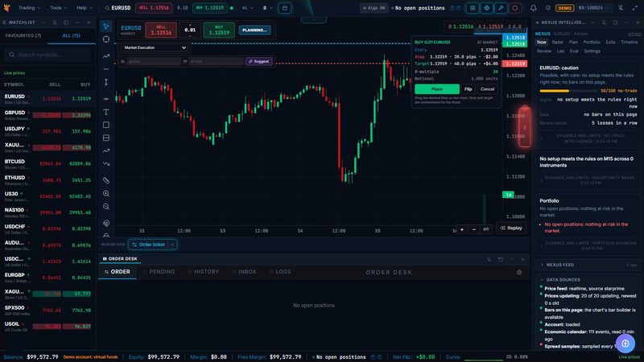This screenshot has height=362, width=644.
Task: Select the crosshair tool in chart toolbar
Action: click(106, 39)
